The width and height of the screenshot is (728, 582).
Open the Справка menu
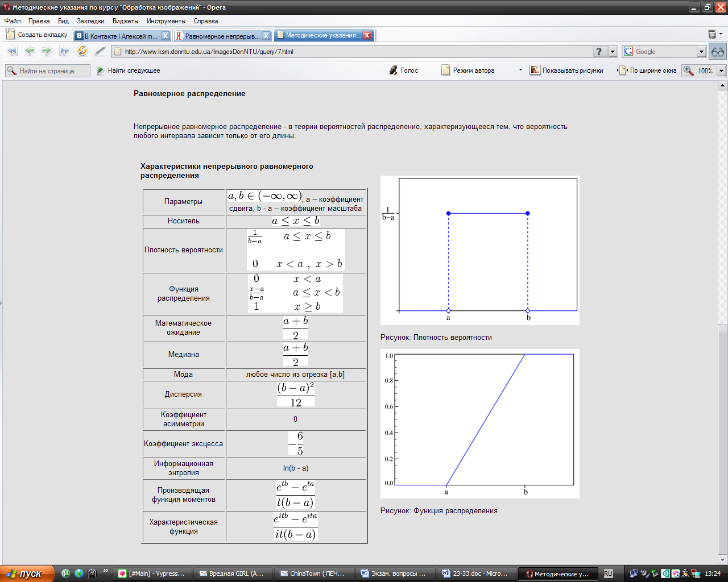(206, 21)
